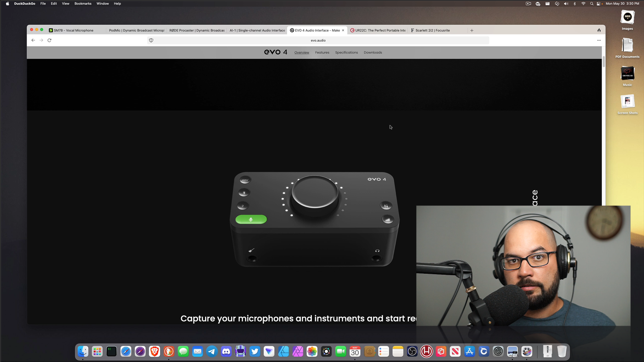Open OBS from the dock
Viewport: 644px width, 362px height.
(412, 351)
